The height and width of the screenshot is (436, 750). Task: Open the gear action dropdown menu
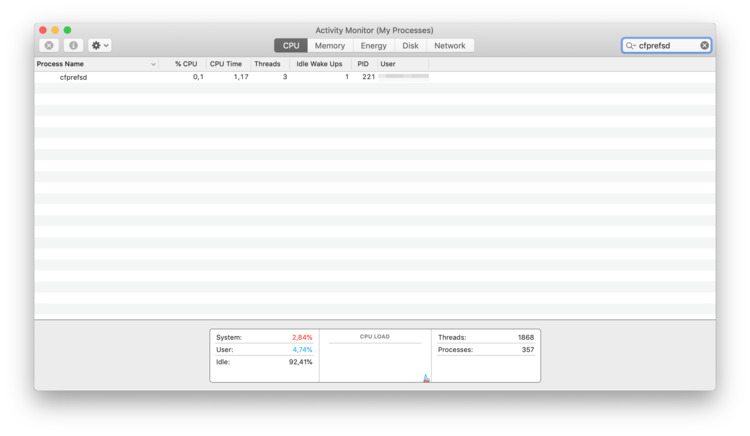[100, 46]
